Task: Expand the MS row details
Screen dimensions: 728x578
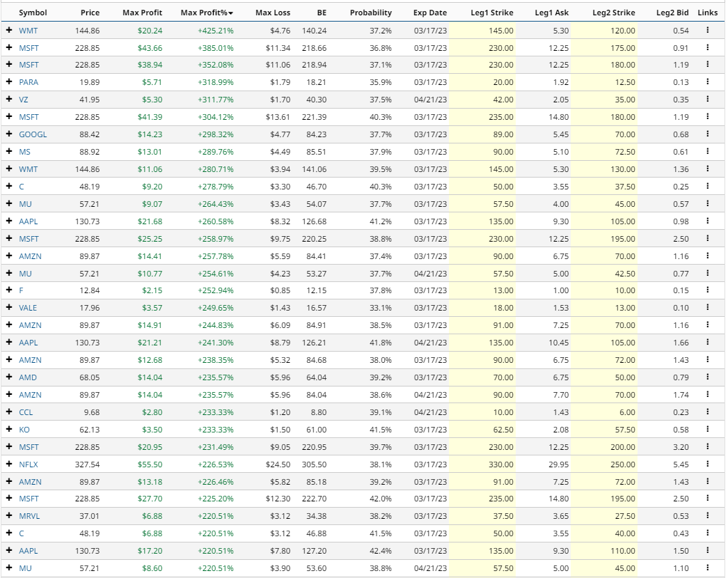Action: [9, 152]
